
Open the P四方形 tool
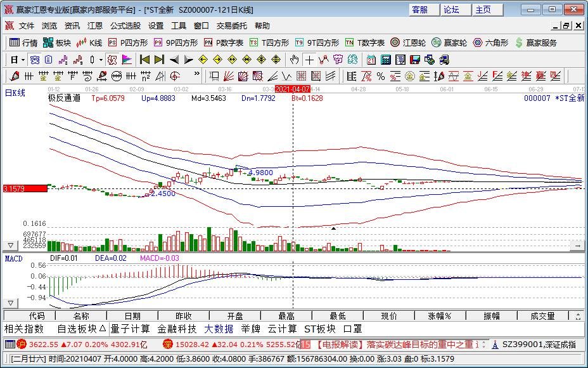point(128,43)
